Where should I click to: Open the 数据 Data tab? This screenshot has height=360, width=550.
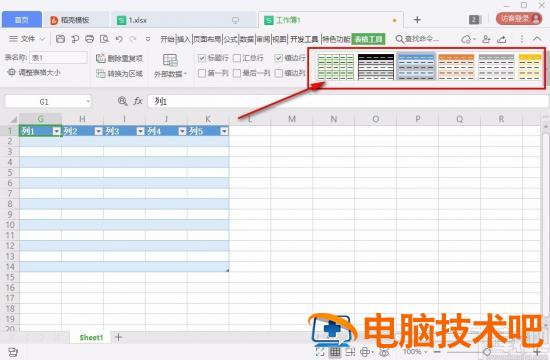[247, 39]
